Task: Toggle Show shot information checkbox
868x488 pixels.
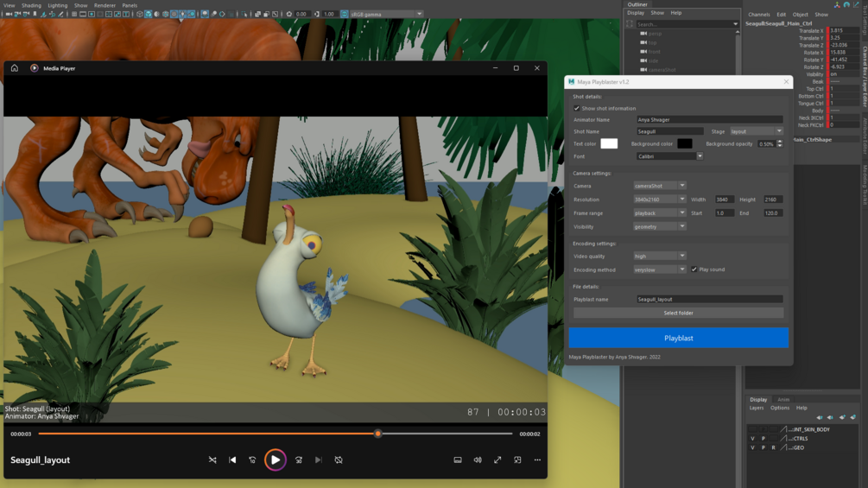Action: tap(576, 109)
